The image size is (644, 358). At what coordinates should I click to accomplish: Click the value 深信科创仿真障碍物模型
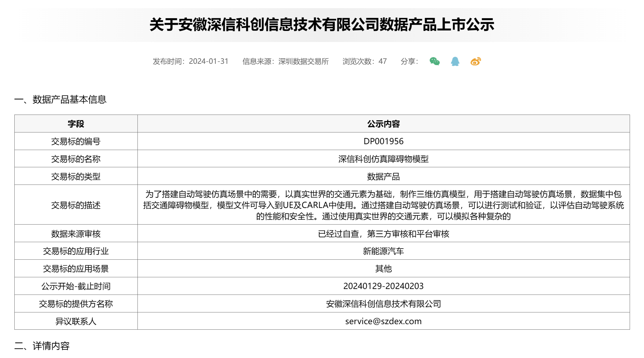(x=383, y=159)
